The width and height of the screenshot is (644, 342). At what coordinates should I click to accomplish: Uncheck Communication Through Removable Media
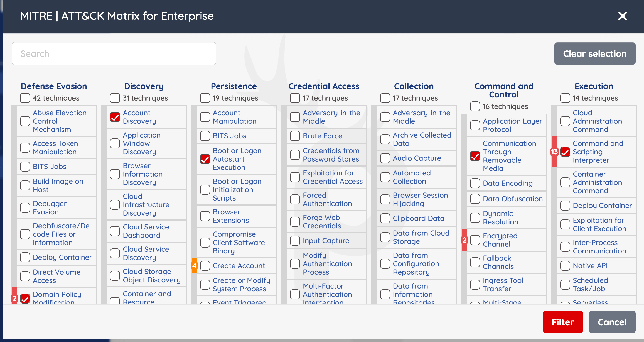[x=475, y=156]
